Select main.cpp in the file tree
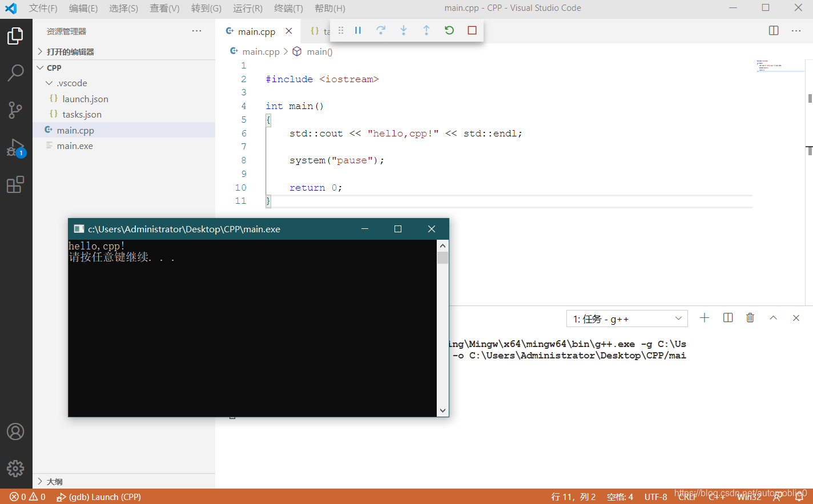813x504 pixels. tap(124, 130)
